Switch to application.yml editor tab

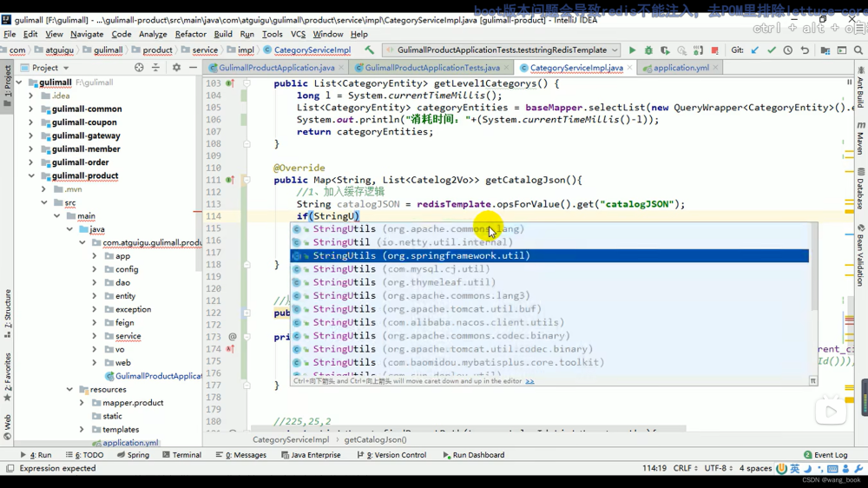[681, 68]
